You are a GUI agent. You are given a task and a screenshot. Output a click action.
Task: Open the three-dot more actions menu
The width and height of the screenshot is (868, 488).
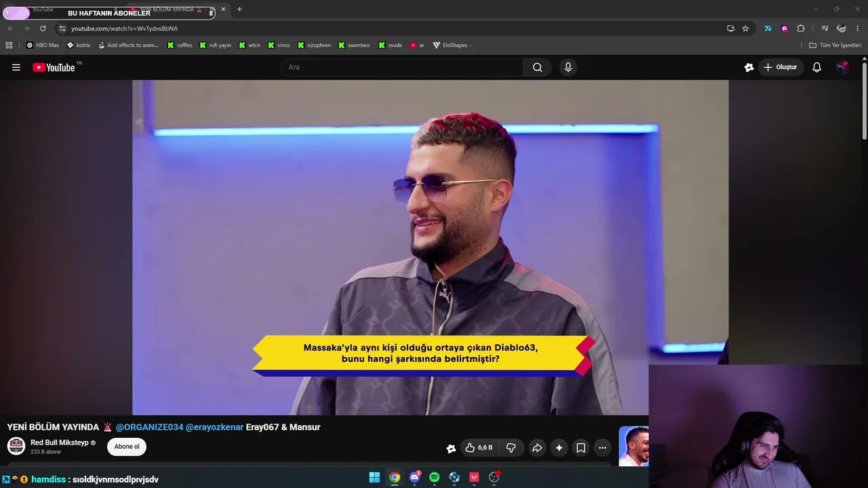tap(602, 448)
